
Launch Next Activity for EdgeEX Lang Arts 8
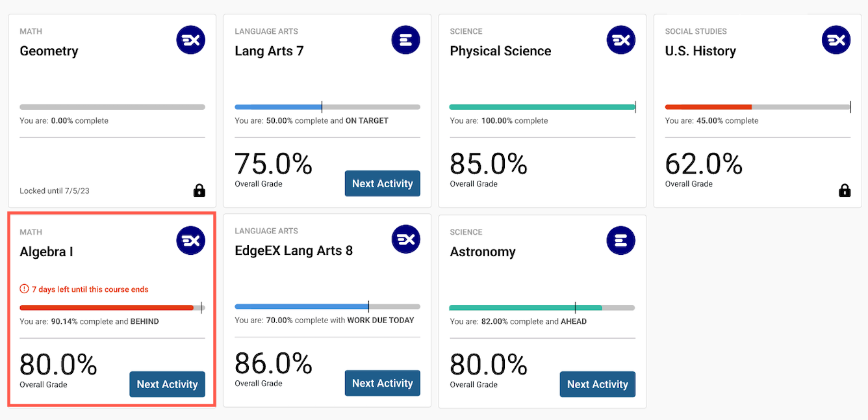(x=382, y=383)
